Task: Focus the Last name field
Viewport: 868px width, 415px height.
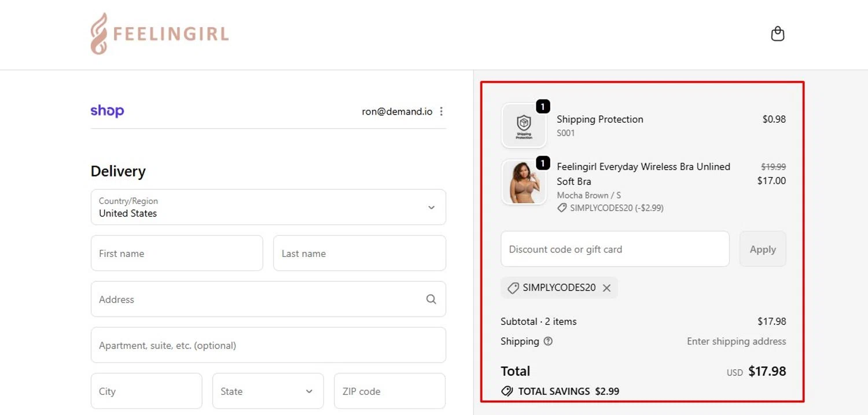Action: tap(359, 253)
